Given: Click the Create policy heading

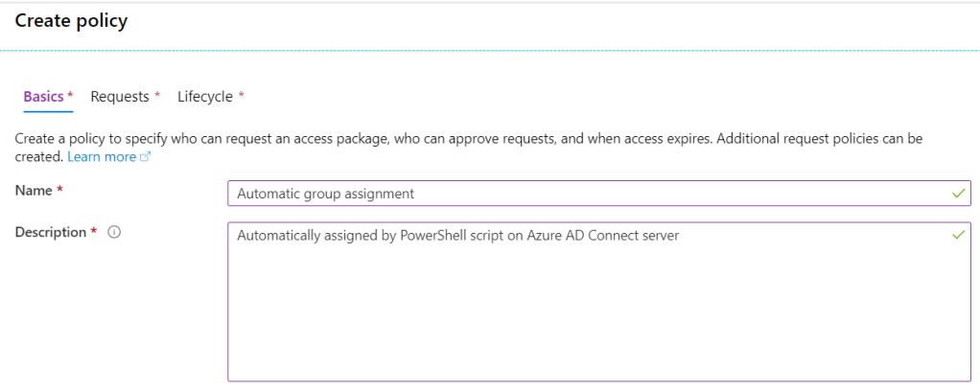Looking at the screenshot, I should click(x=71, y=19).
